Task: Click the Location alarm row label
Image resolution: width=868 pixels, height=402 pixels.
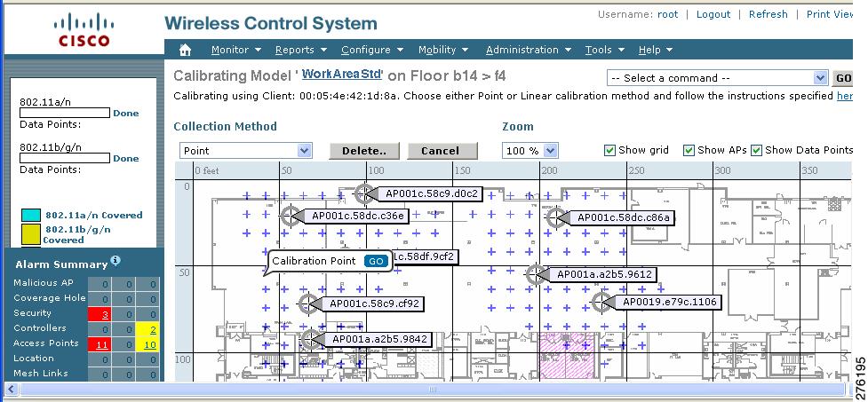Action: (x=33, y=359)
